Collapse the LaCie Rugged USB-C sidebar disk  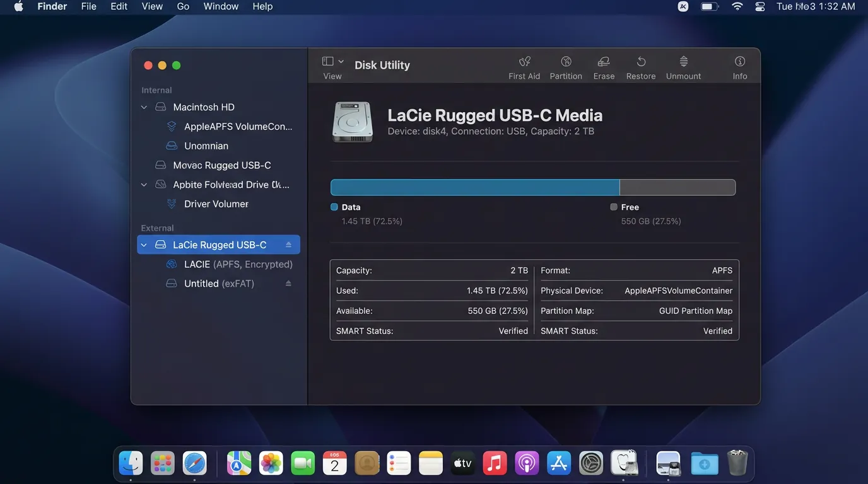[144, 245]
